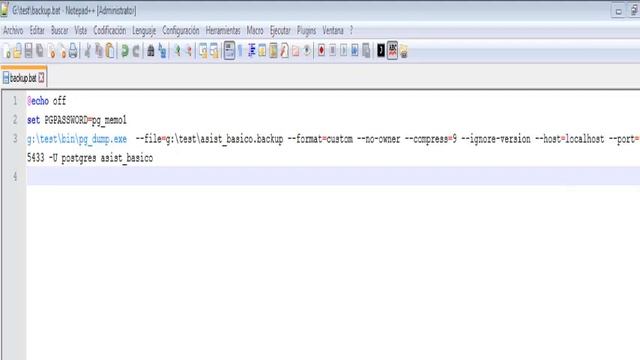Open the Configuración menu
The image size is (640, 360).
(x=181, y=31)
